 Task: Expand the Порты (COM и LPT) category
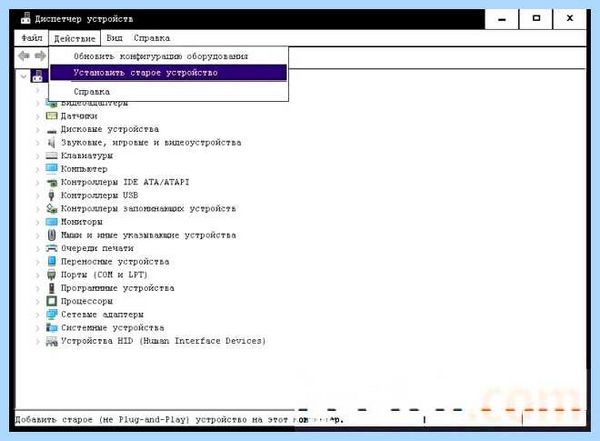(38, 275)
